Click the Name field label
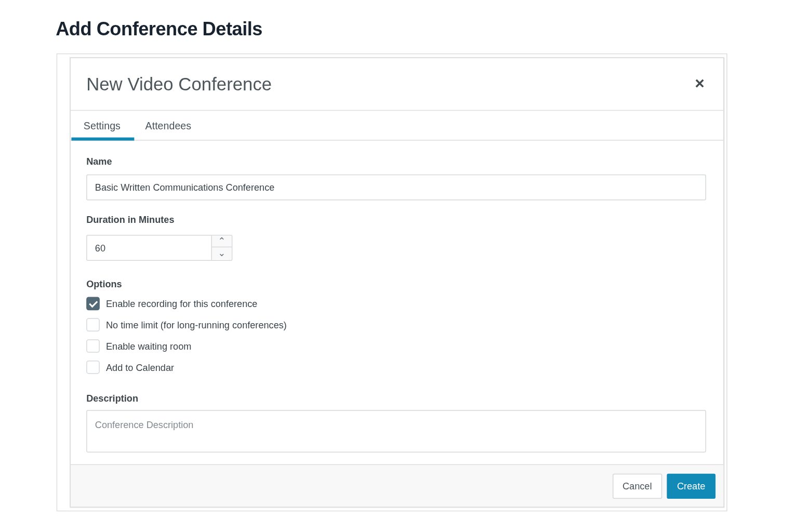Viewport: 798px width, 532px height. pyautogui.click(x=99, y=162)
